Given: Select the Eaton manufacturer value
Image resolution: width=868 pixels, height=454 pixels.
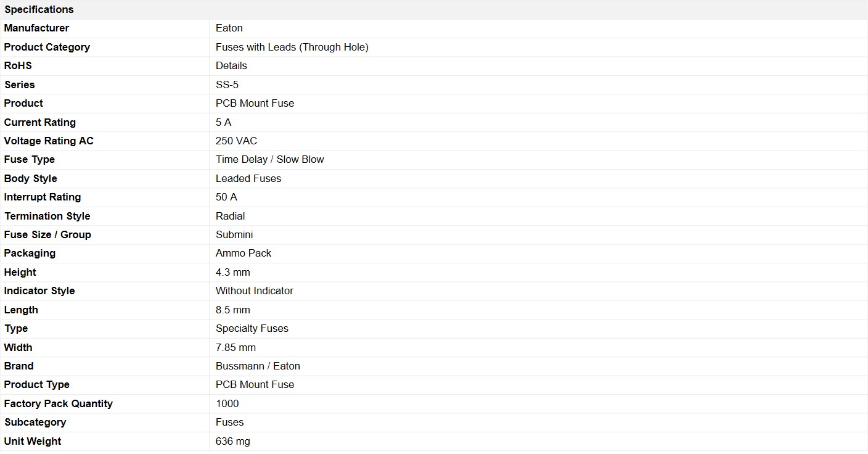Looking at the screenshot, I should tap(229, 28).
